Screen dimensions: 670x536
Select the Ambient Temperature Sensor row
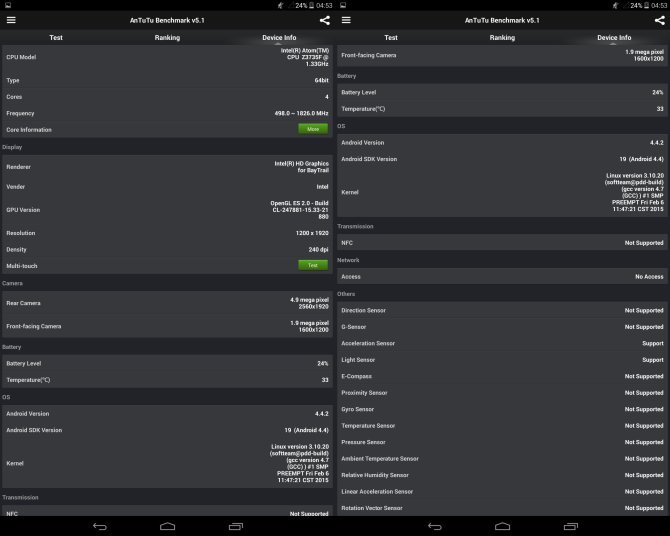[x=502, y=459]
